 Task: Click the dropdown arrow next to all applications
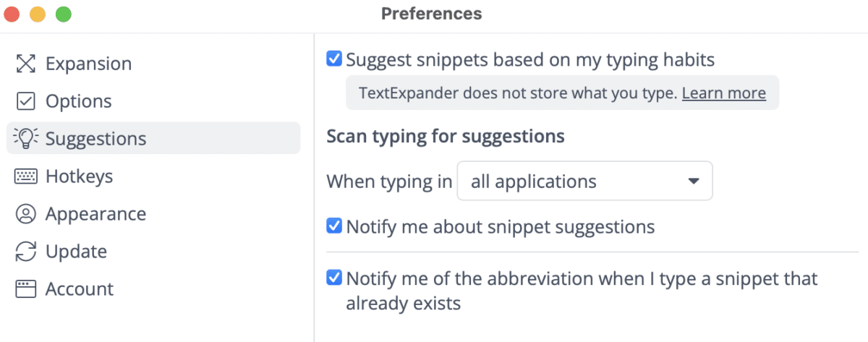point(693,181)
